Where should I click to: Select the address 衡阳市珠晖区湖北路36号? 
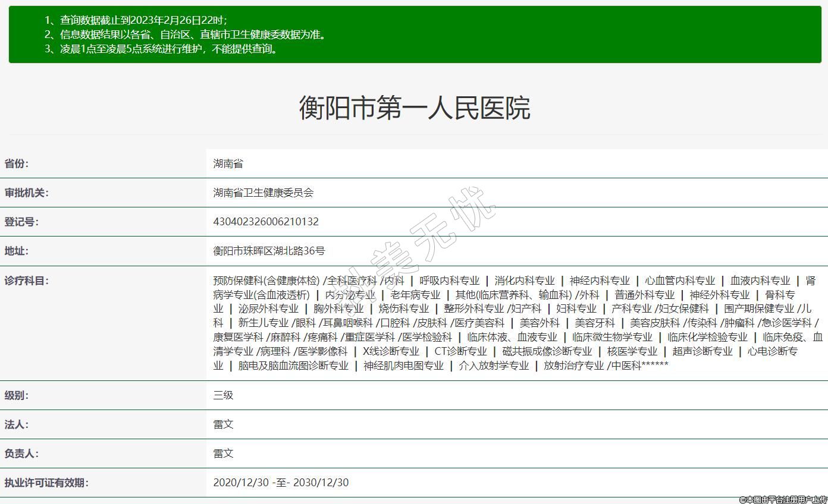click(x=269, y=251)
